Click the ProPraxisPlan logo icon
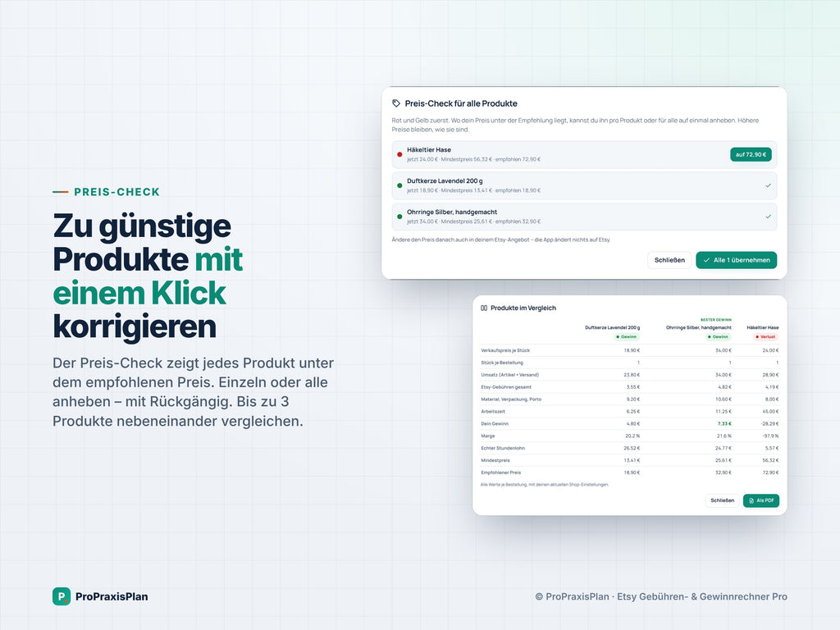The height and width of the screenshot is (630, 840). (62, 596)
